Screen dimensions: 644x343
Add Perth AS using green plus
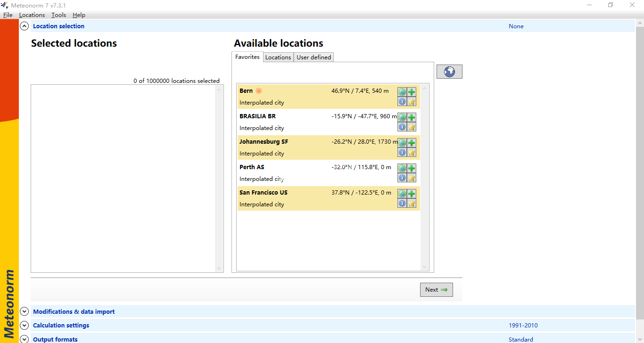412,168
